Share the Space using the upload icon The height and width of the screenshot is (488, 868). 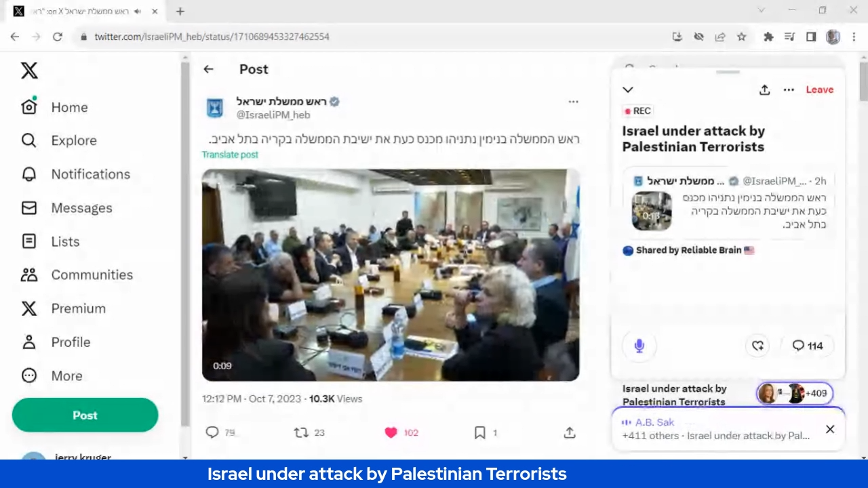[764, 89]
